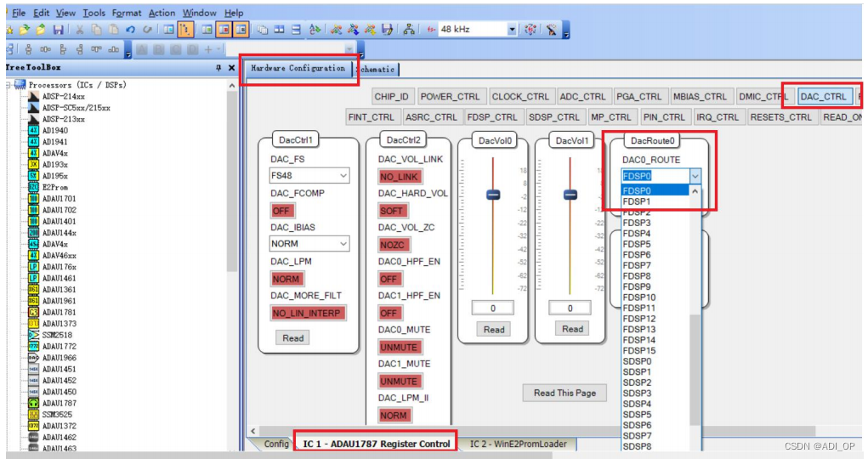Click the DAC0_ROUTE dropdown arrow
The image size is (868, 459).
(x=695, y=176)
